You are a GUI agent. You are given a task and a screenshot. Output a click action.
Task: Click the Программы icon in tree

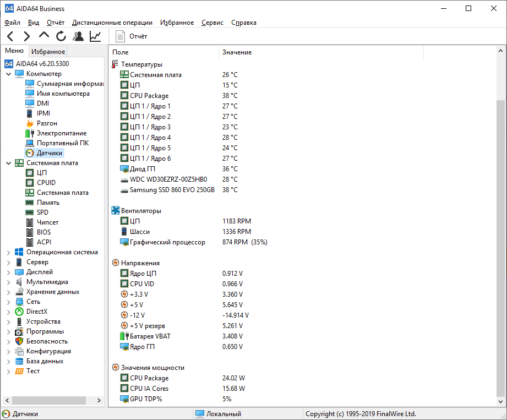pyautogui.click(x=19, y=332)
